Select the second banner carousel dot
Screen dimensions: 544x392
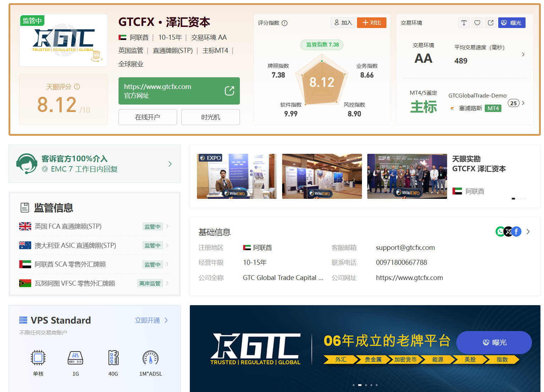click(x=360, y=385)
